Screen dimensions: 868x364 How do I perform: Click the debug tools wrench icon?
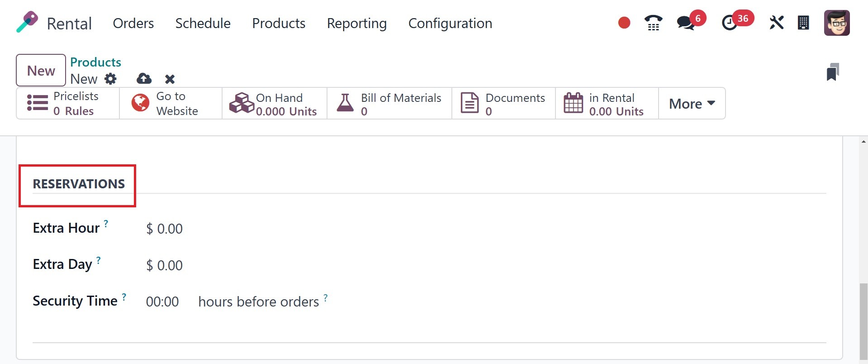coord(776,23)
